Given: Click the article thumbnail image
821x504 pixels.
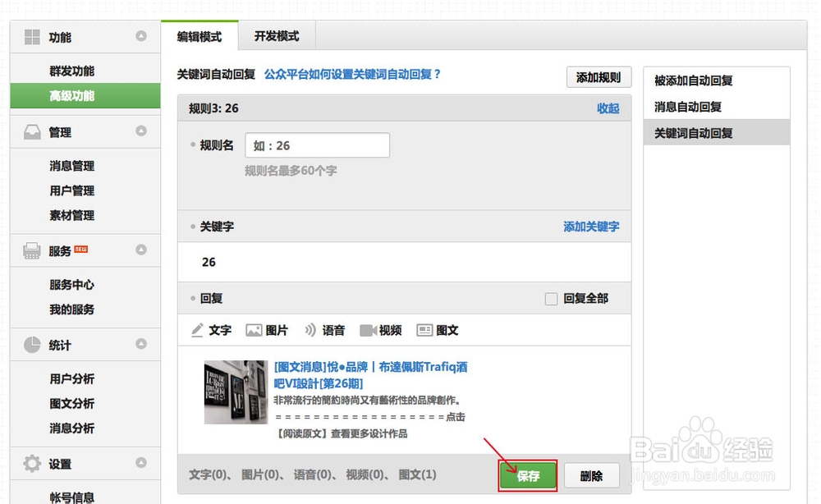Looking at the screenshot, I should [236, 392].
